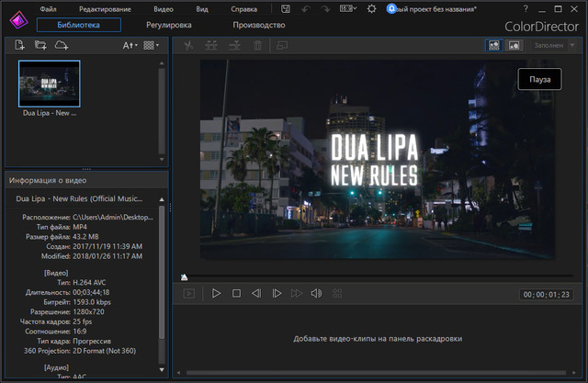Viewport: 588px width, 383px height.
Task: Open preferences with the gear icon
Action: pos(371,8)
